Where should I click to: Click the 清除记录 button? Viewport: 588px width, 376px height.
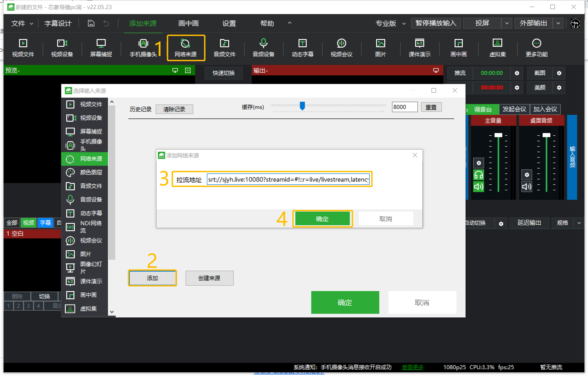pyautogui.click(x=174, y=109)
